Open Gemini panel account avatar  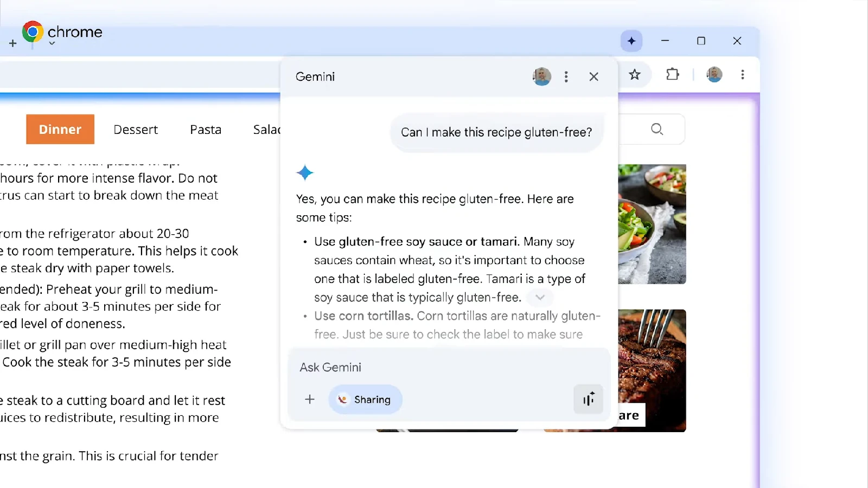coord(542,76)
